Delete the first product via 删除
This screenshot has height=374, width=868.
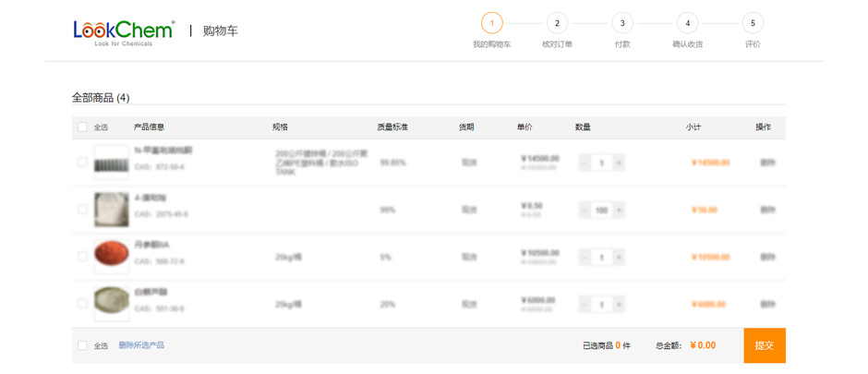(767, 163)
